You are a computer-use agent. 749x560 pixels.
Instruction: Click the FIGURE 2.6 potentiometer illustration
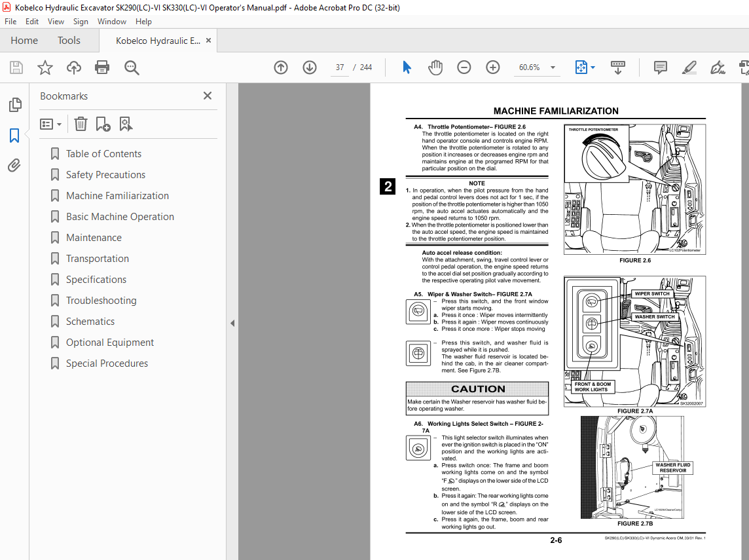[x=635, y=189]
